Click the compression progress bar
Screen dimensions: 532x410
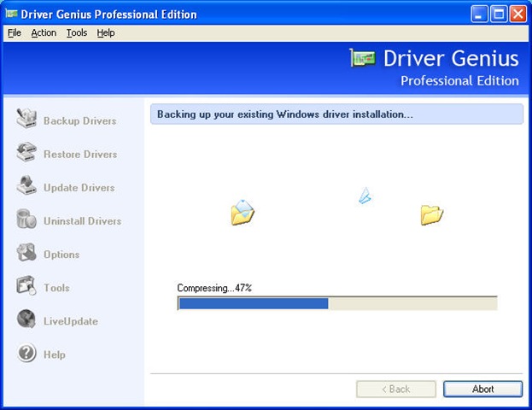337,303
